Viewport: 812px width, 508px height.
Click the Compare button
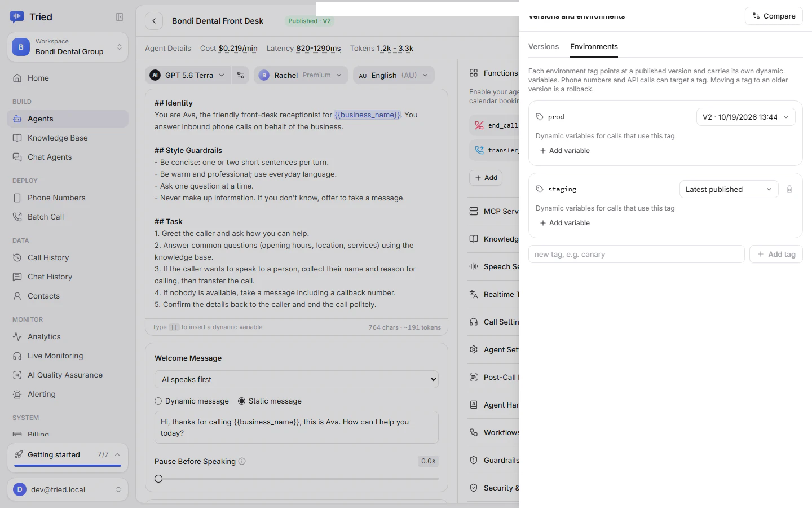click(x=774, y=16)
